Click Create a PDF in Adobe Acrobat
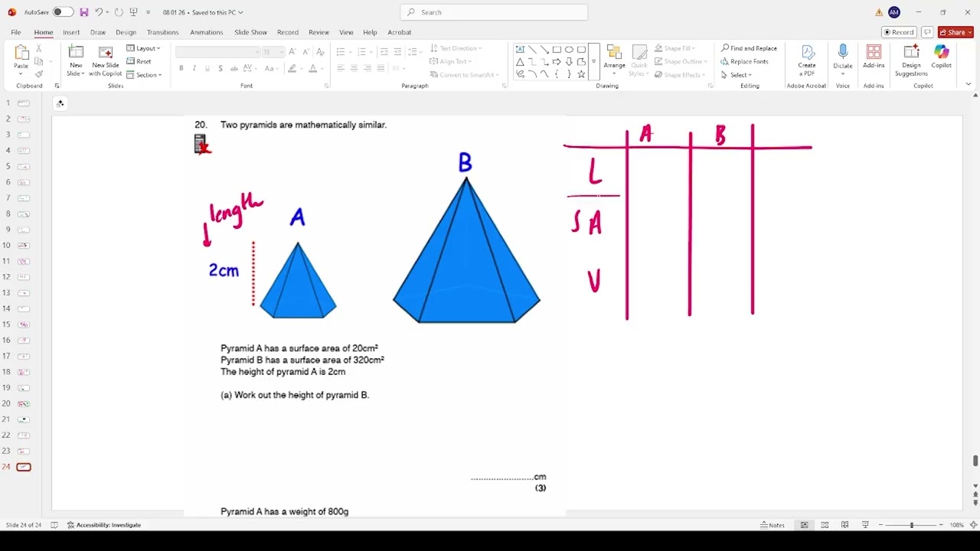The width and height of the screenshot is (980, 551). [807, 60]
